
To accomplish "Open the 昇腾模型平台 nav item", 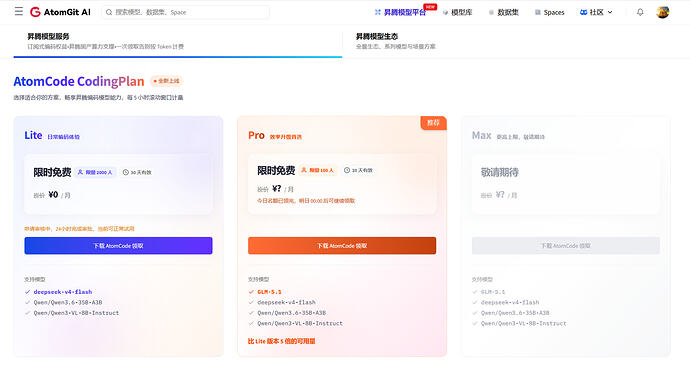I will coord(405,12).
